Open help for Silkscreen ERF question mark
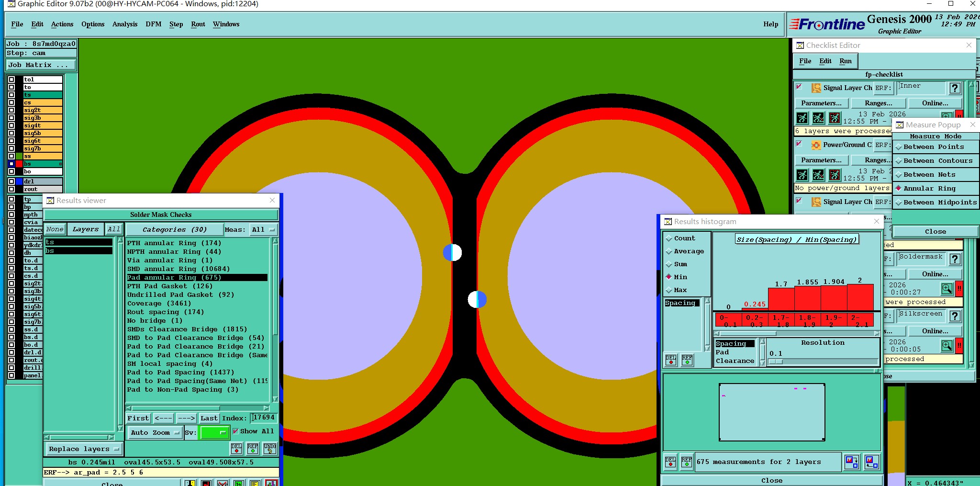 [955, 316]
